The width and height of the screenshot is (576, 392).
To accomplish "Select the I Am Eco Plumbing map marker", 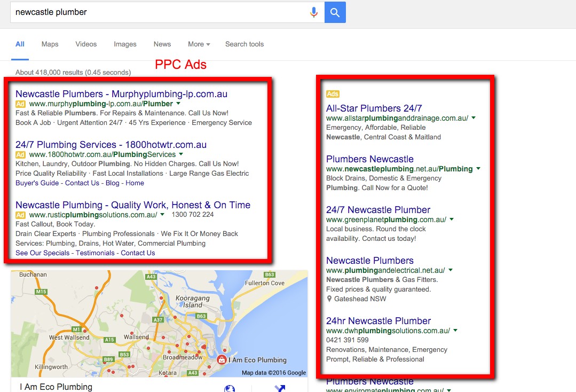I will (222, 360).
